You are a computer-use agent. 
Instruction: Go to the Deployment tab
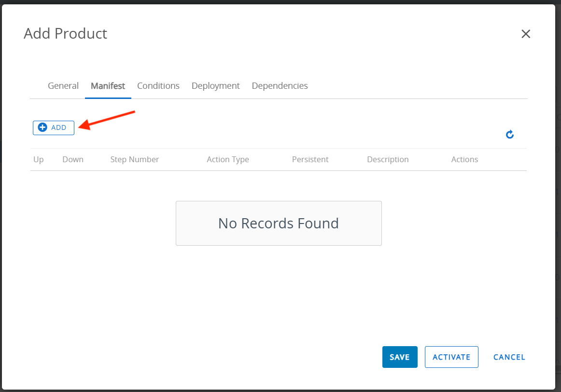[x=215, y=86]
